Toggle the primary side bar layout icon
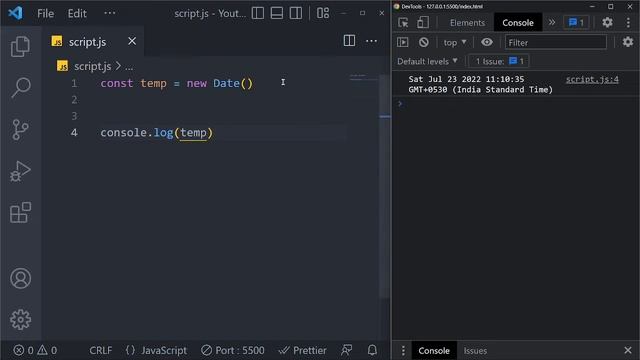Screen dimensions: 640x360 (x=258, y=13)
